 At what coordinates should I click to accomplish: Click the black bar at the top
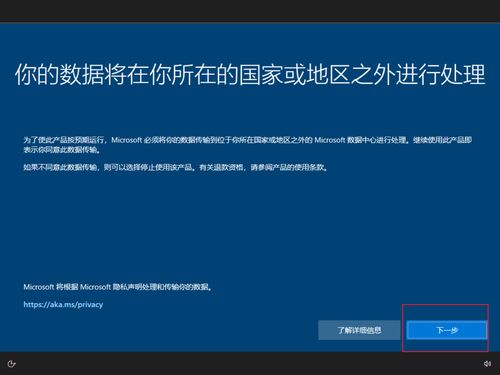point(250,11)
